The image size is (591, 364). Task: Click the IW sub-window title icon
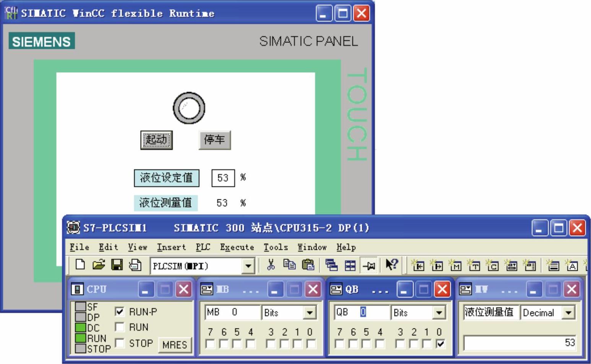(x=465, y=290)
